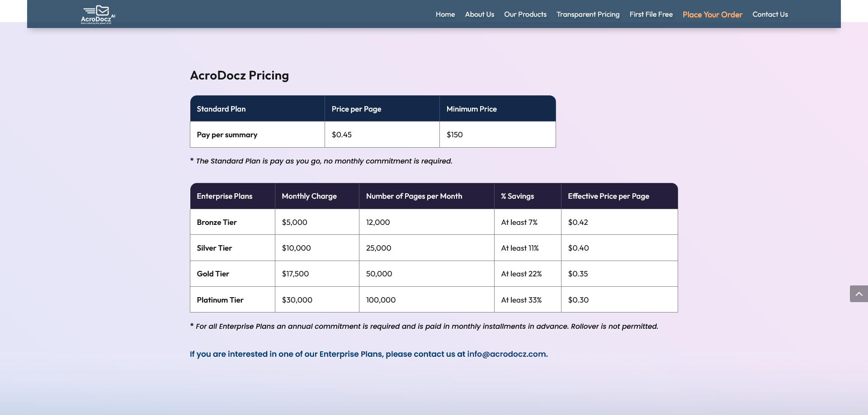868x415 pixels.
Task: Select the Standard Plan header cell
Action: tap(257, 108)
